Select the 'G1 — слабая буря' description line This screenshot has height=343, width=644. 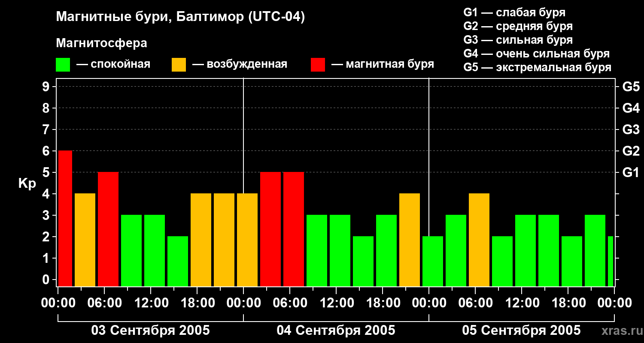point(514,12)
